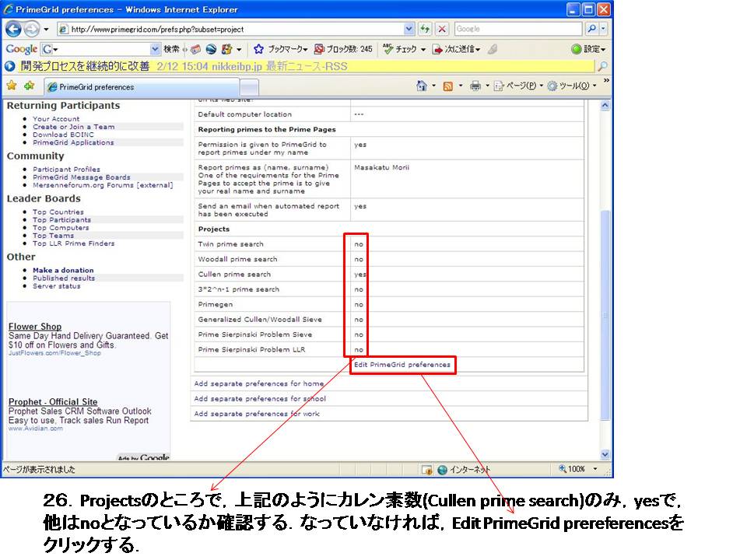Click the Google toolbar search input field
Viewport: 747px width, 560px height.
coord(100,49)
